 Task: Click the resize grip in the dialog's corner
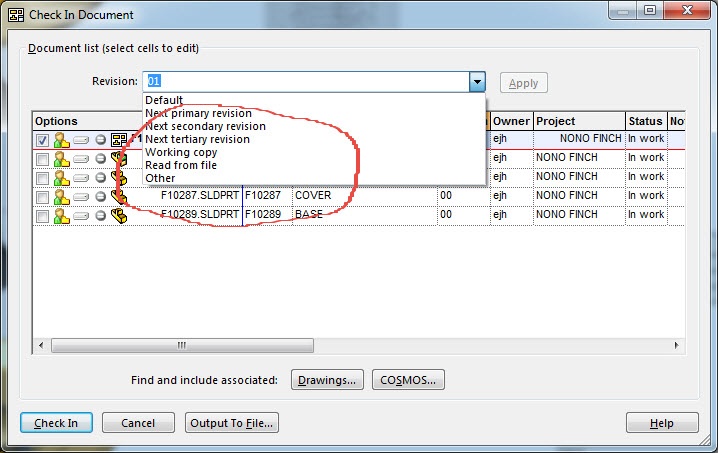tap(705, 440)
